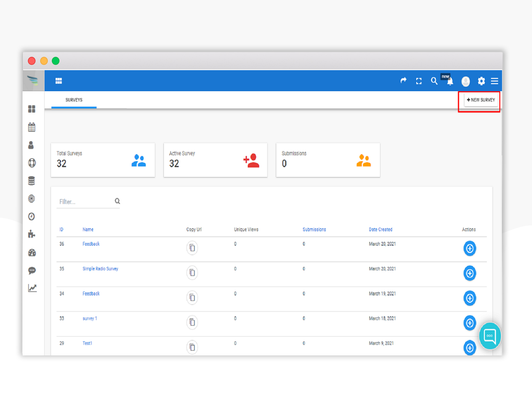Sort table by ID column
Image resolution: width=532 pixels, height=399 pixels.
pos(61,229)
